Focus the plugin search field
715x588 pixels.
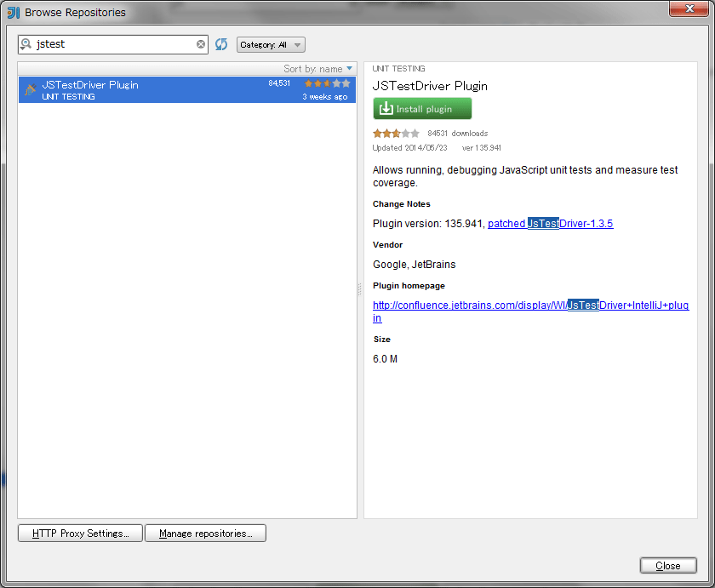[x=114, y=44]
